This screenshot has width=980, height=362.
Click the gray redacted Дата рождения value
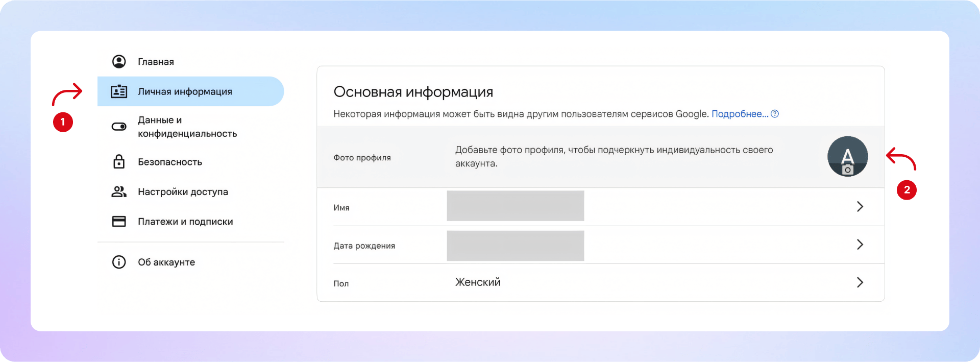515,246
